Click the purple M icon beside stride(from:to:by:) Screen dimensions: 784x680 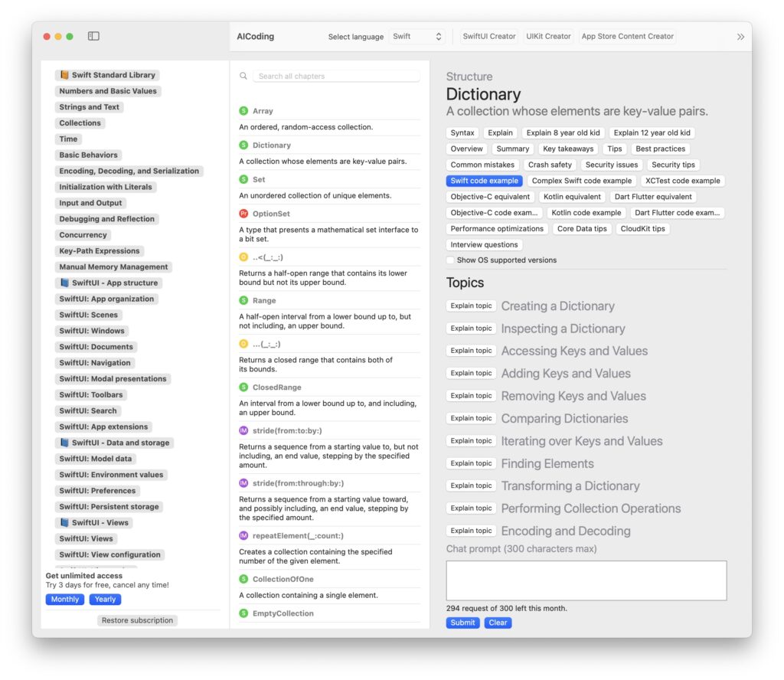(243, 430)
